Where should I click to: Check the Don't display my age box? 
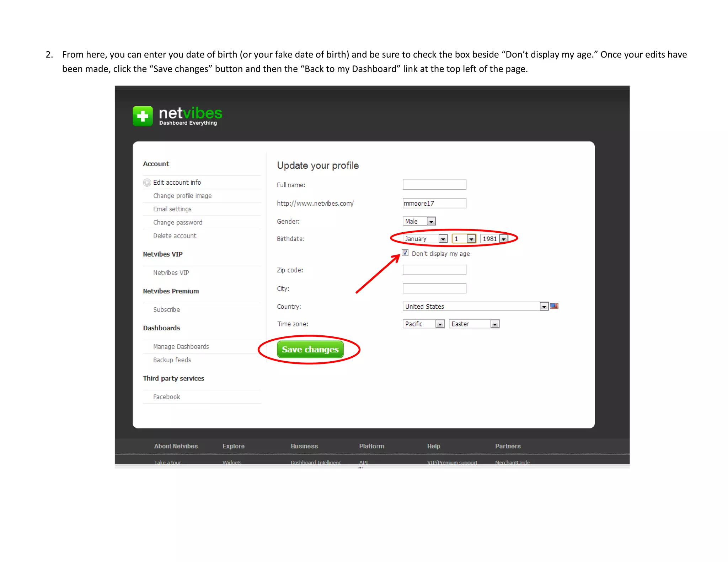405,253
